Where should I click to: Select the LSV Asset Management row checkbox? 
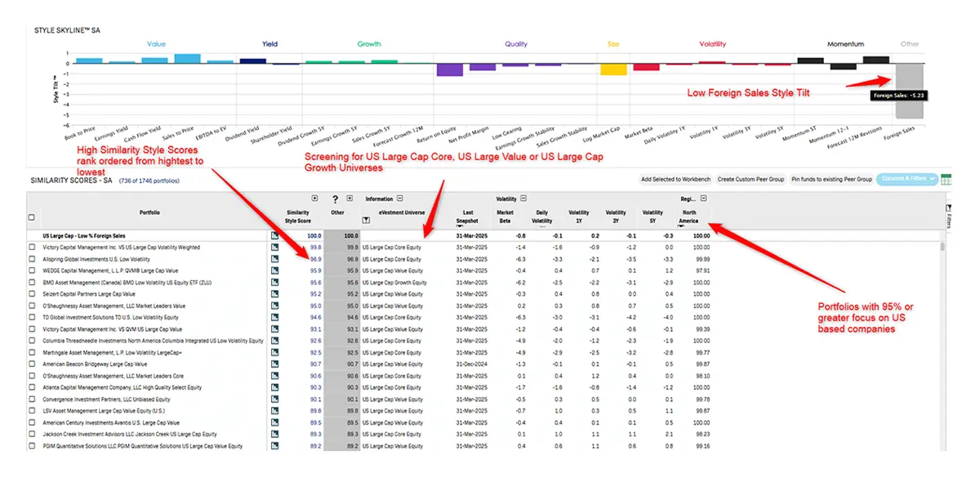point(32,411)
